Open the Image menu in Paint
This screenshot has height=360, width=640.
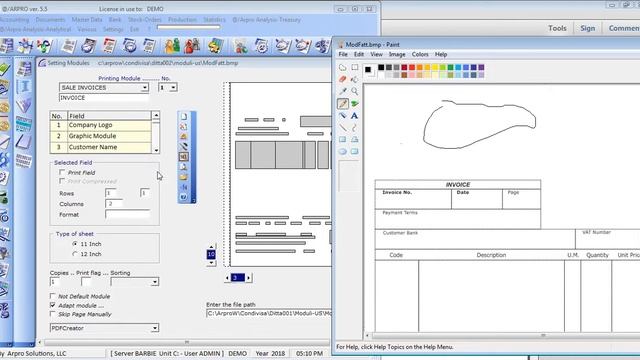[x=397, y=54]
